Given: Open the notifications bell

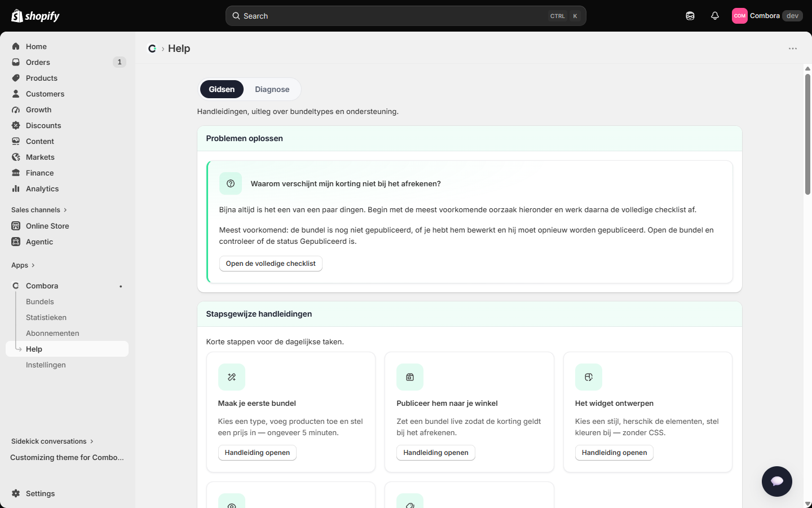Looking at the screenshot, I should pyautogui.click(x=715, y=16).
